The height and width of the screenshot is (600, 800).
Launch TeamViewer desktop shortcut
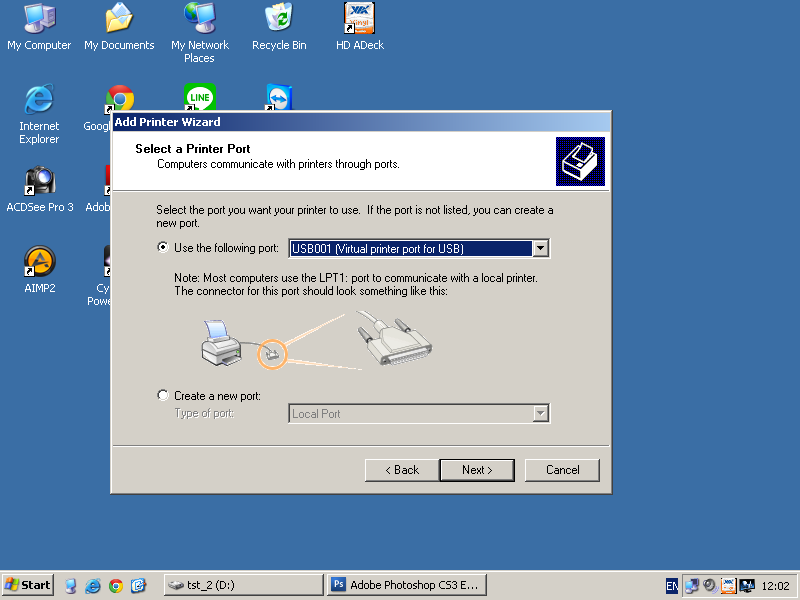[279, 97]
